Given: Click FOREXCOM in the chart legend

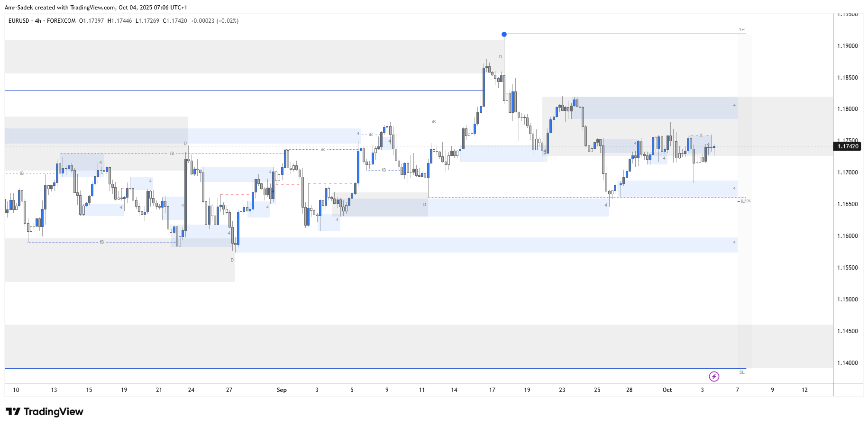Looking at the screenshot, I should pyautogui.click(x=61, y=21).
